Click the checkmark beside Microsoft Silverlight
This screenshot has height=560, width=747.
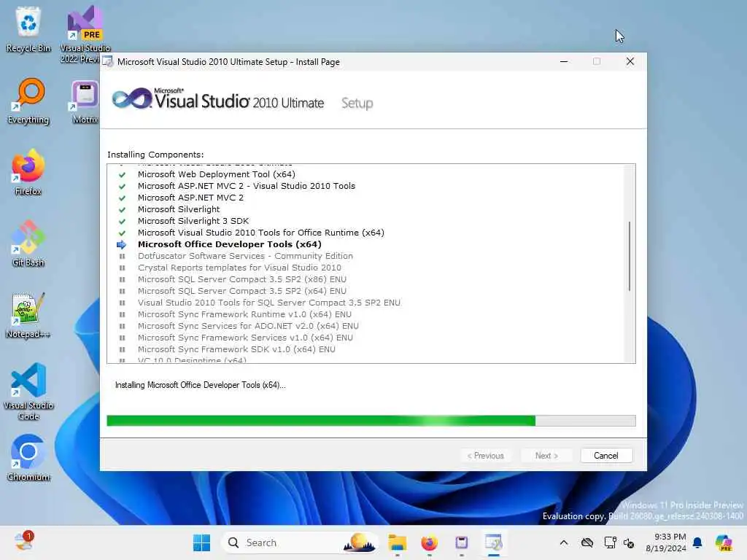tap(122, 210)
